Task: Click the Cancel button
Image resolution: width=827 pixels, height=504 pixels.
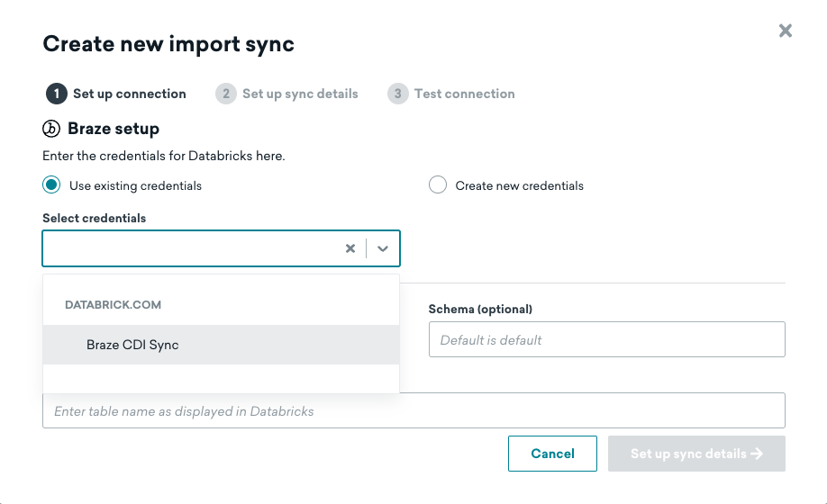Action: [552, 454]
